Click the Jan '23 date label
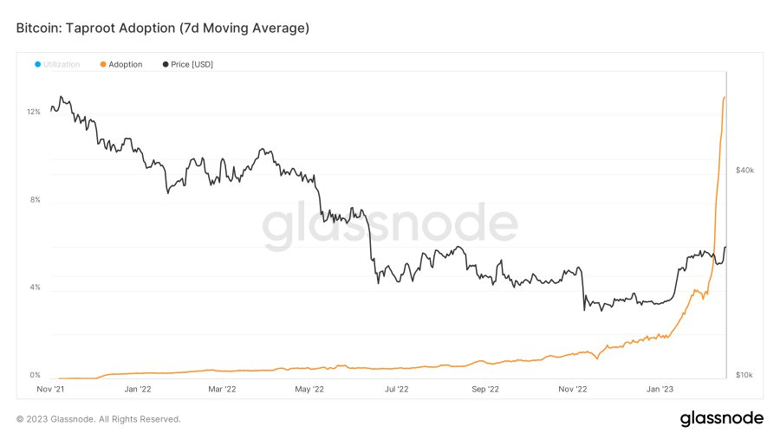The image size is (780, 439). (660, 389)
